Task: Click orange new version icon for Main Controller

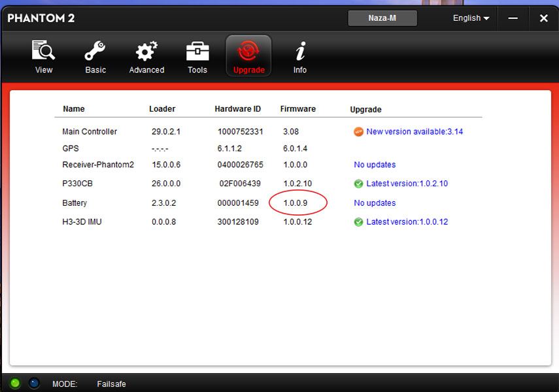Action: (x=358, y=132)
